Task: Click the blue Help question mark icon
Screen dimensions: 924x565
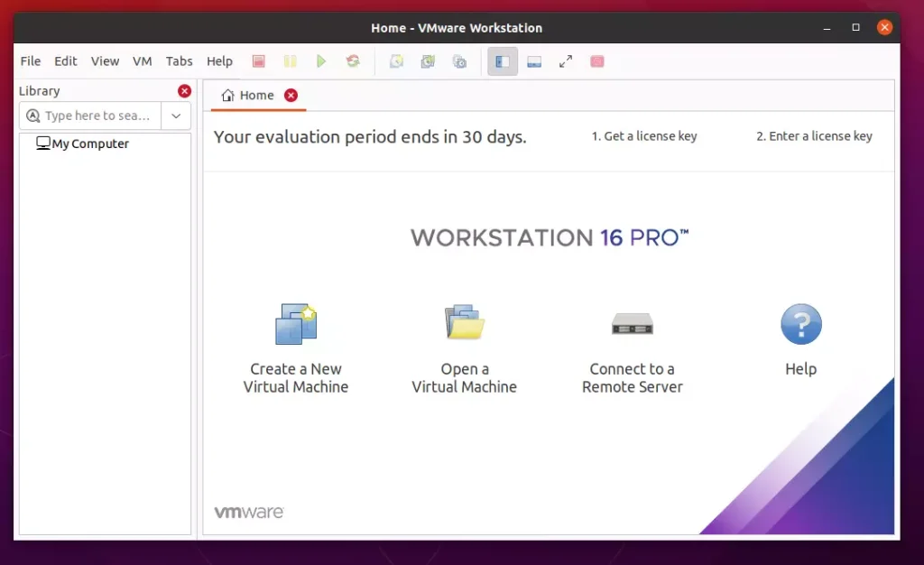Action: pyautogui.click(x=801, y=324)
